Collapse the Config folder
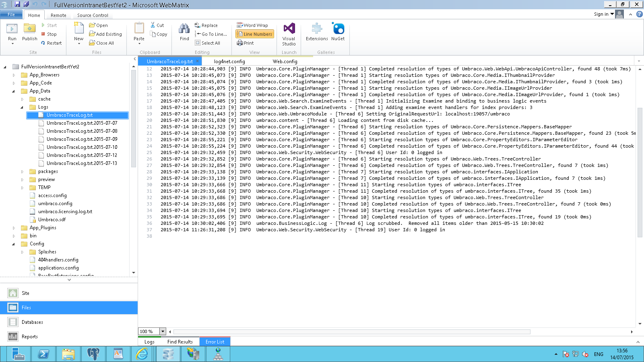This screenshot has height=362, width=644. [14, 244]
